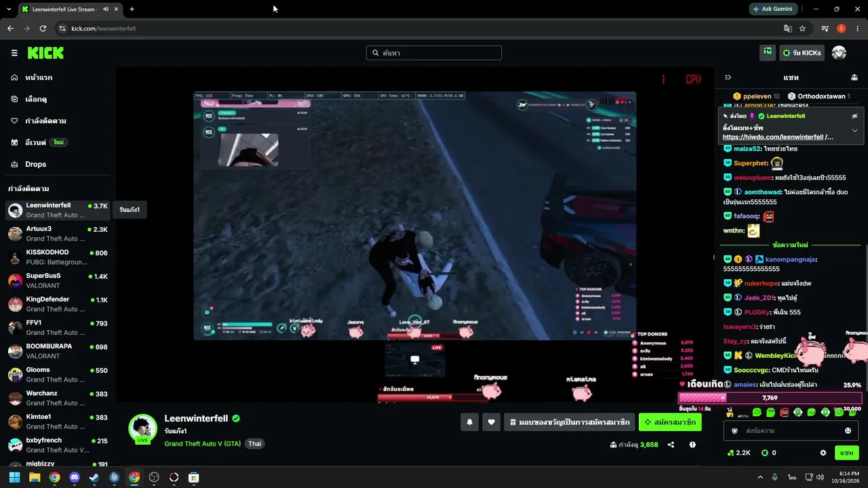Click the KICK logo
The height and width of the screenshot is (488, 868).
pos(45,53)
